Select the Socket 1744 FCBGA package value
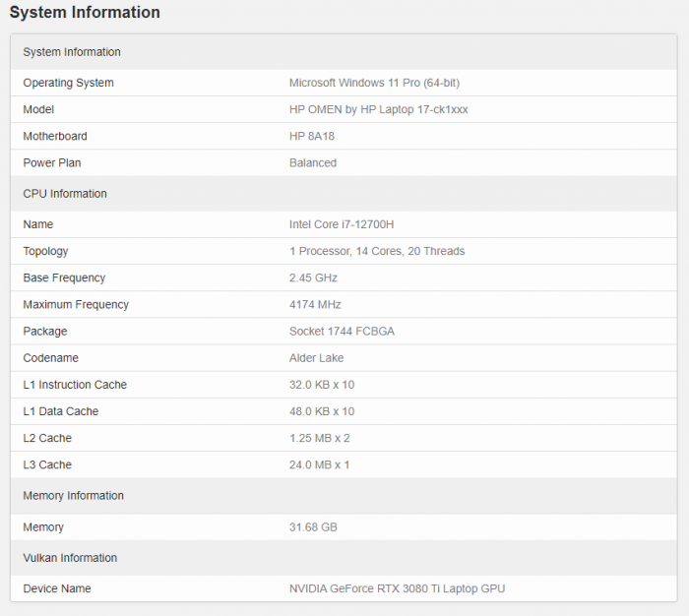Screen dimensions: 689x616 342,331
